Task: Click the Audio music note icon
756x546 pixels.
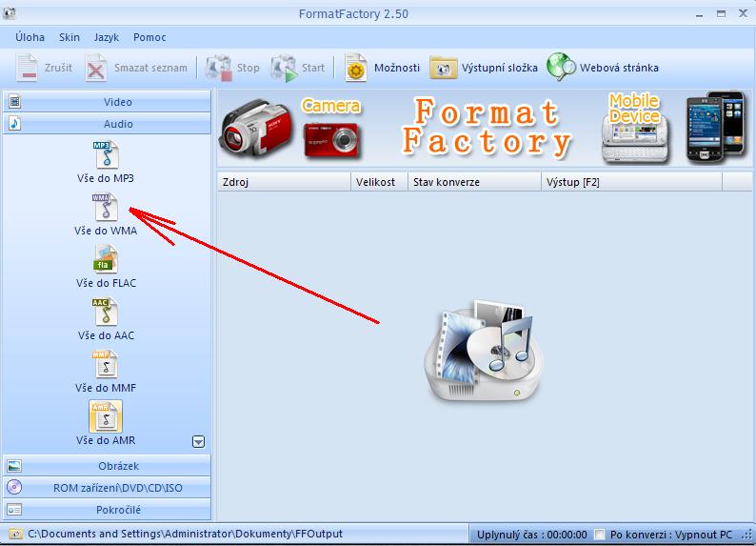Action: coord(15,124)
